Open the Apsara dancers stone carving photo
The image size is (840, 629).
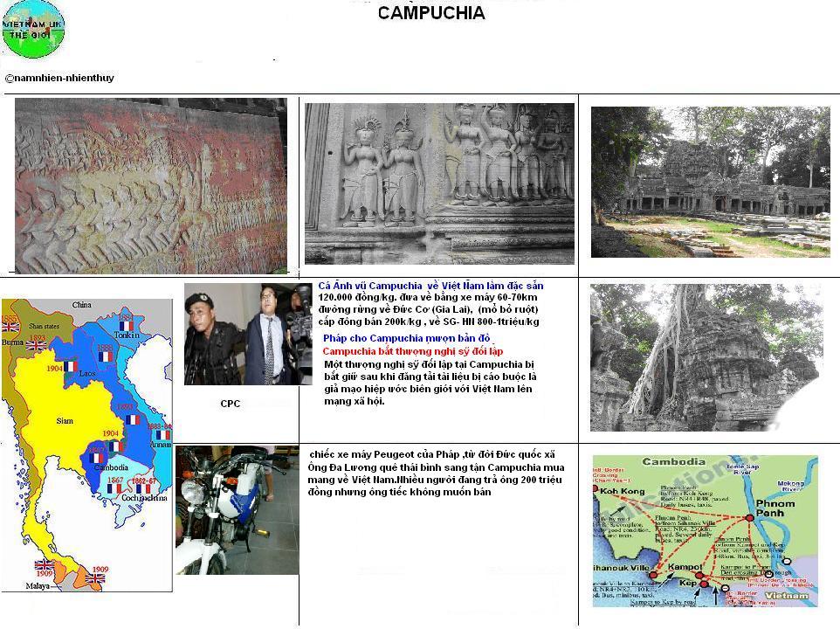(x=439, y=183)
